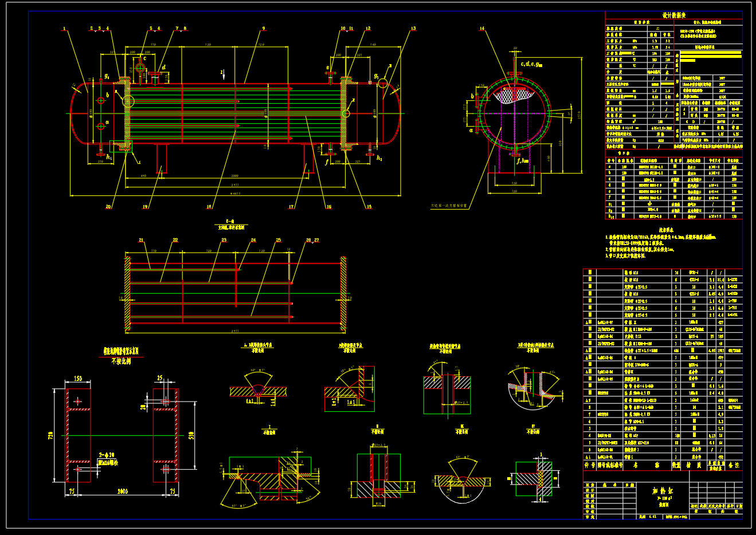Viewport: 756px width, 535px height.
Task: Select part callout number 20 below the left tubesheet
Action: click(x=108, y=207)
